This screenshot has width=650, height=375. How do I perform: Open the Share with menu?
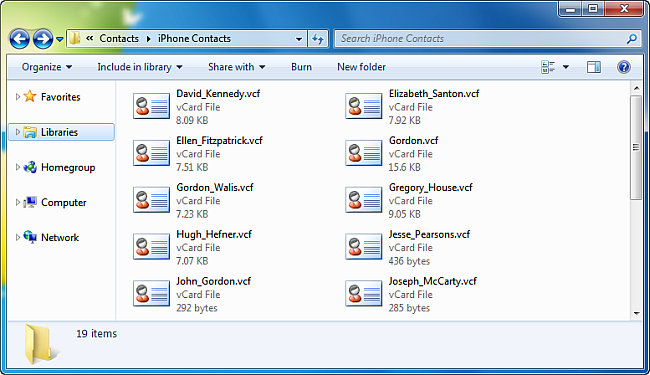(x=236, y=67)
